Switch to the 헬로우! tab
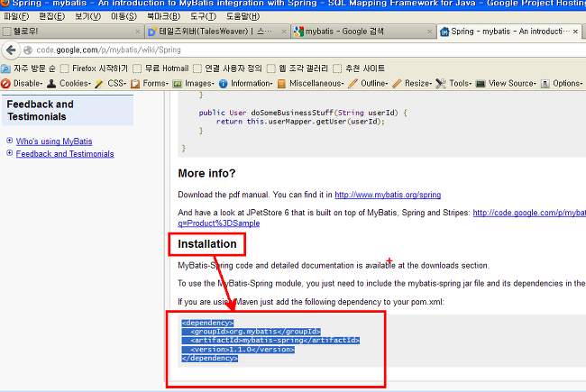586x392 pixels. [x=71, y=32]
